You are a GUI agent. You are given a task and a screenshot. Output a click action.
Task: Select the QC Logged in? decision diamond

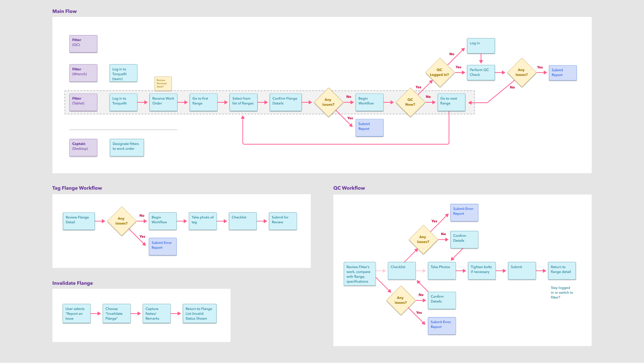[440, 73]
